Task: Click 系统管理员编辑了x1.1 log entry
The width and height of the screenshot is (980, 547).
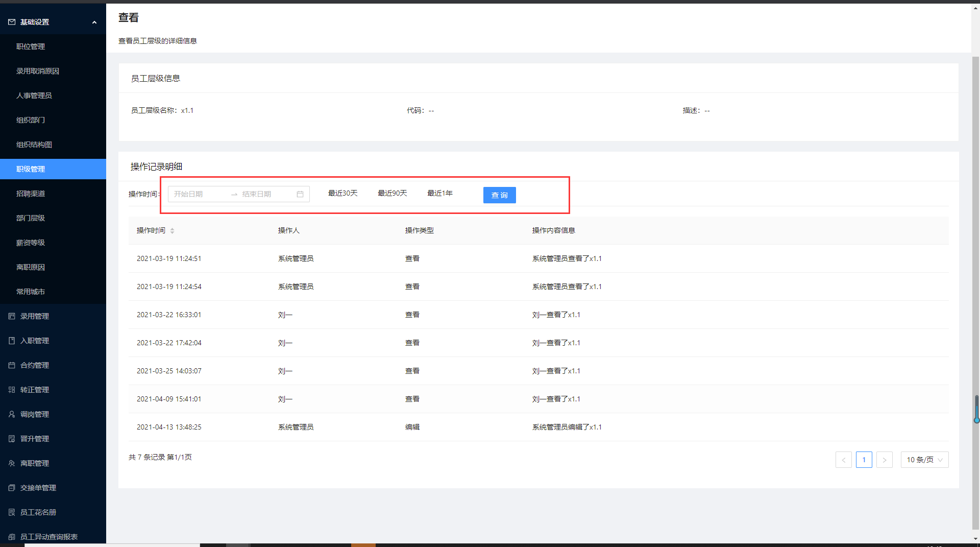Action: click(x=567, y=427)
